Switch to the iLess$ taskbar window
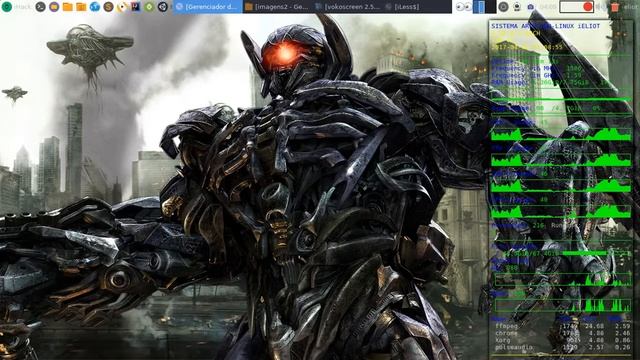 point(417,7)
